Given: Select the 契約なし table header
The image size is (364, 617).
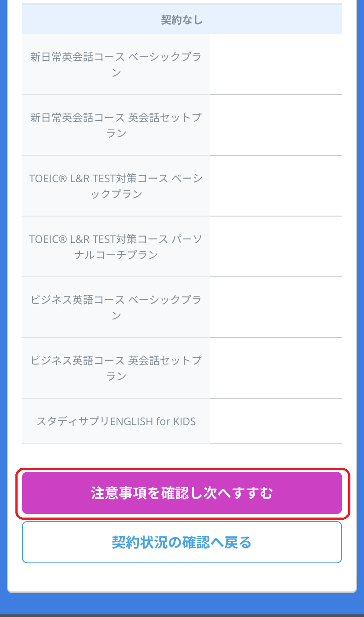Looking at the screenshot, I should 182,20.
